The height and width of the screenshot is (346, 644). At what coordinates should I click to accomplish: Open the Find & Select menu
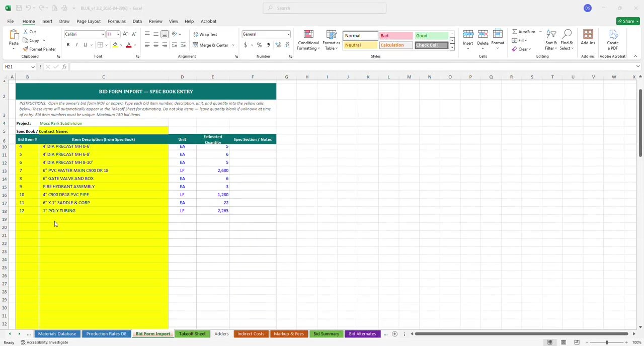567,40
